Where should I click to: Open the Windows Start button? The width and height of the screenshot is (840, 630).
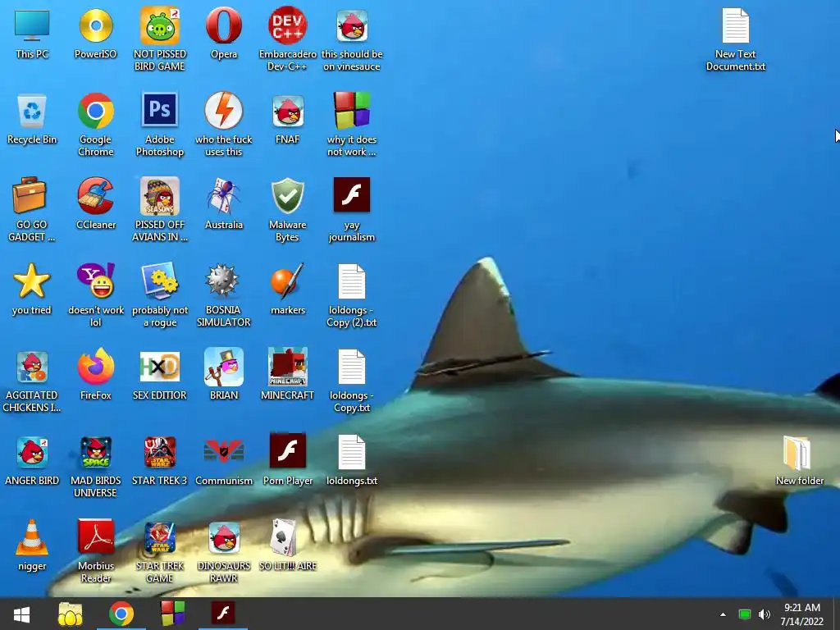click(22, 614)
